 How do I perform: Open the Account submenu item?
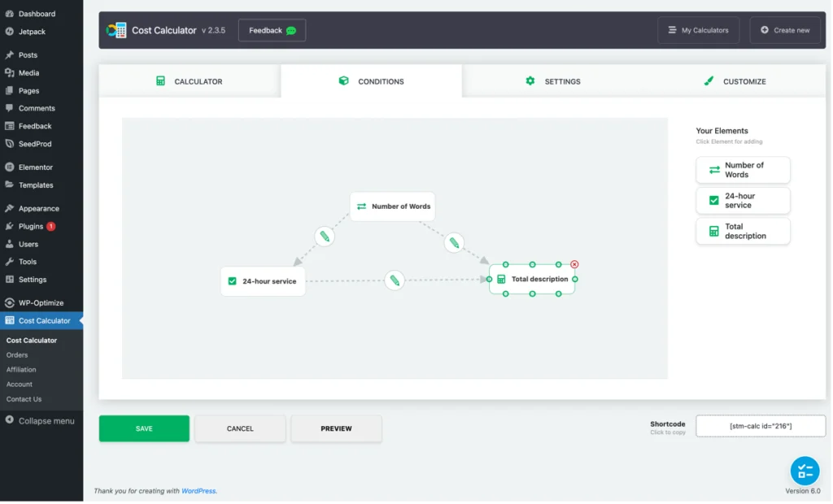[20, 385]
